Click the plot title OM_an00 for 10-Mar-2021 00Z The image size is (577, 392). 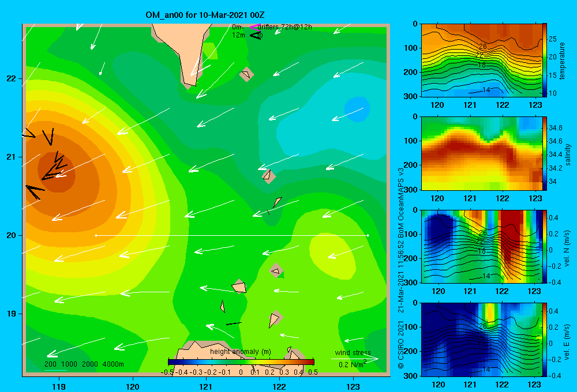(x=205, y=15)
